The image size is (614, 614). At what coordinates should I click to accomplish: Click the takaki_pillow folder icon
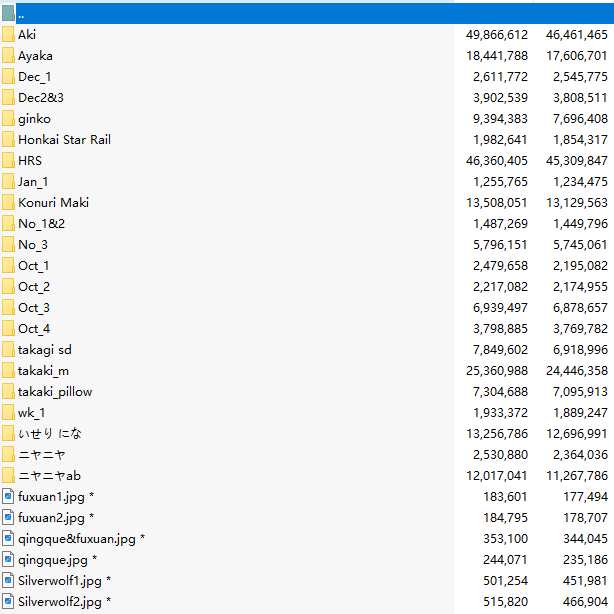click(8, 392)
